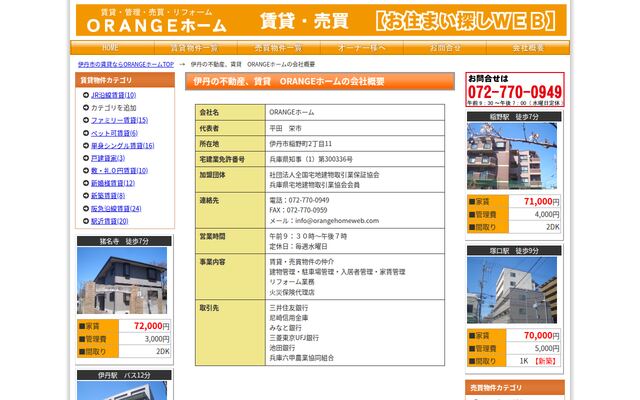Screen dimensions: 640x400
Task: Open 新婚様賃貸(12) category link
Action: point(113,183)
